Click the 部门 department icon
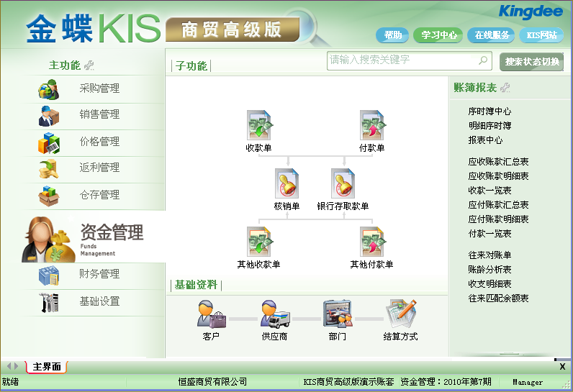This screenshot has height=392, width=573. [337, 315]
